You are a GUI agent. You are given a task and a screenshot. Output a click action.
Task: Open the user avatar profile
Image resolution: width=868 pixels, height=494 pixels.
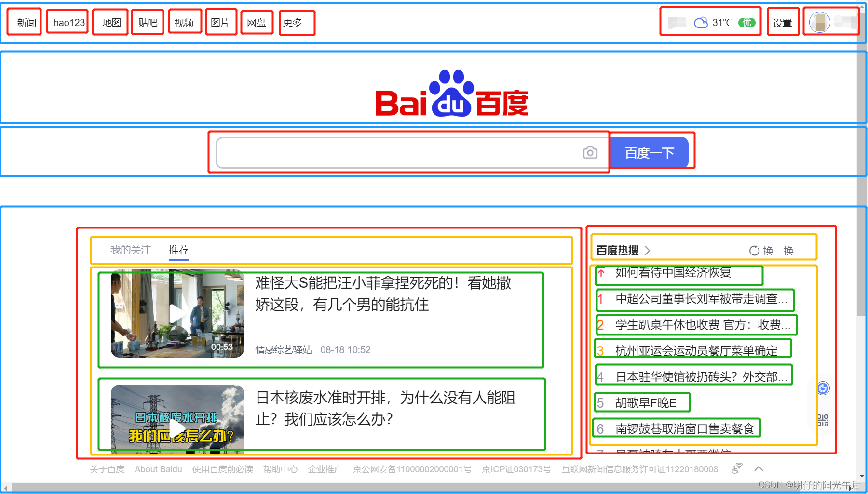pos(819,22)
